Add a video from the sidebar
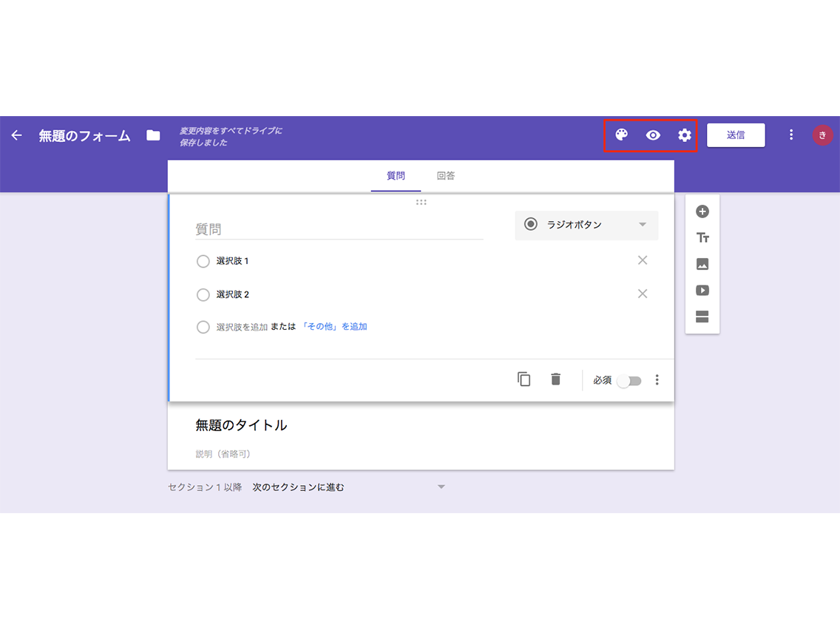Screen dimensions: 840x630 [702, 291]
